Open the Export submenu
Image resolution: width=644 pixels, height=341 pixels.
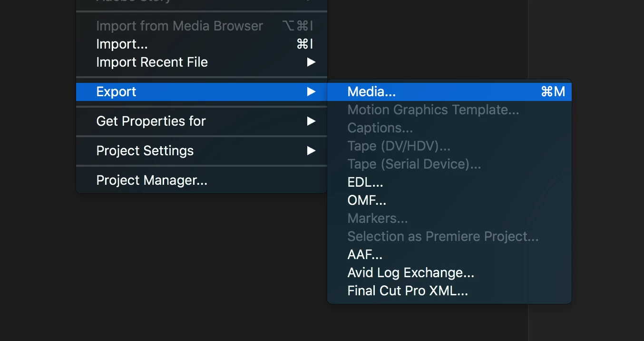pos(202,91)
